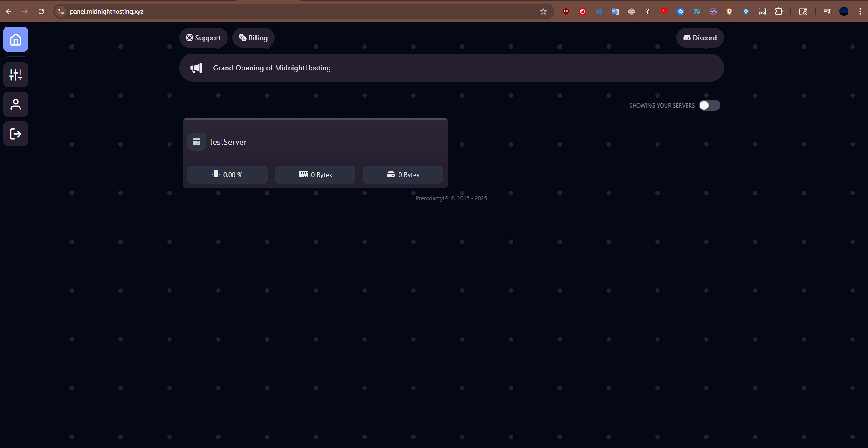Click the uBlock Origin extension icon

pyautogui.click(x=565, y=11)
